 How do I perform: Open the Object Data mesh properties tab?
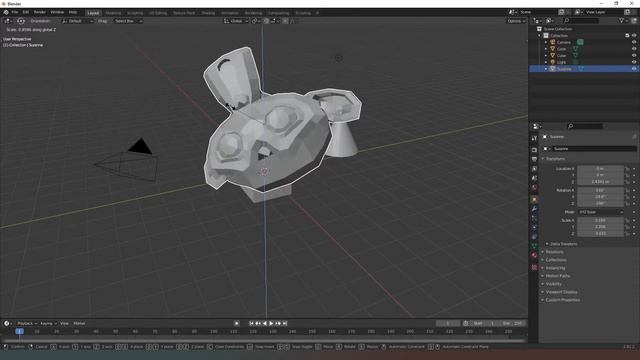click(534, 246)
